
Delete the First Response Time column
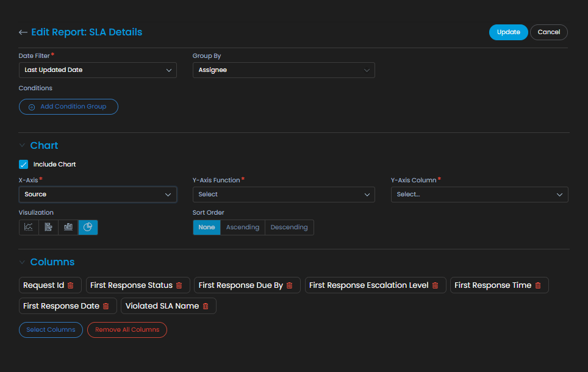click(x=538, y=285)
